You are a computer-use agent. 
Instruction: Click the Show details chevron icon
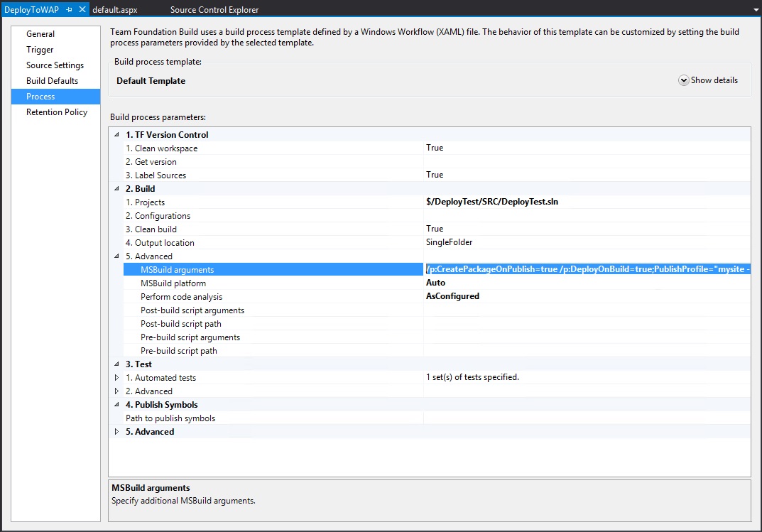(x=683, y=80)
